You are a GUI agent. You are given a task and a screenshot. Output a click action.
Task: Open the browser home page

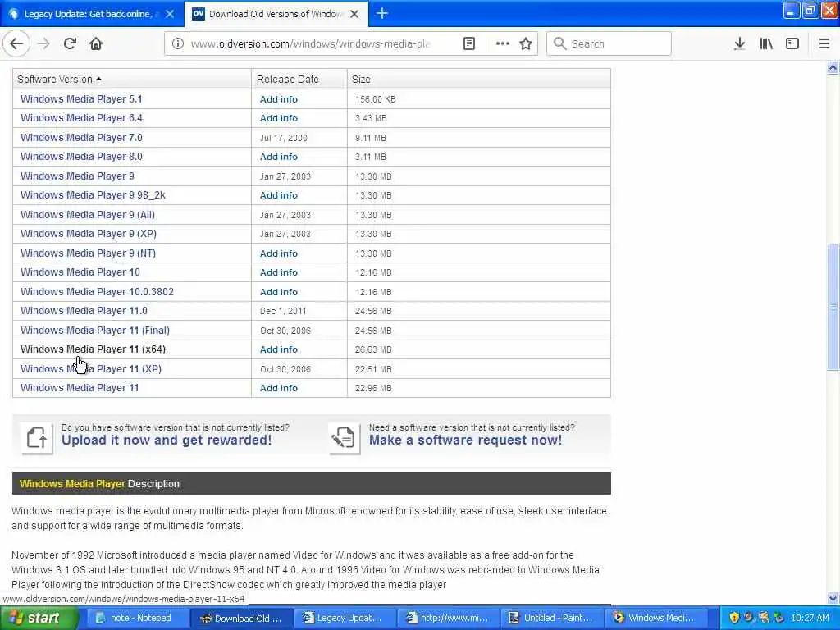pos(96,43)
